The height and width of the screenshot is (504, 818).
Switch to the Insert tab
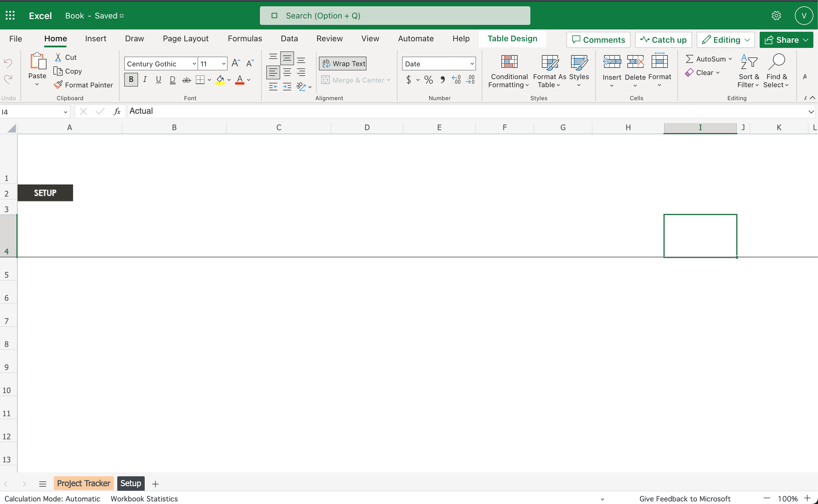click(x=96, y=39)
